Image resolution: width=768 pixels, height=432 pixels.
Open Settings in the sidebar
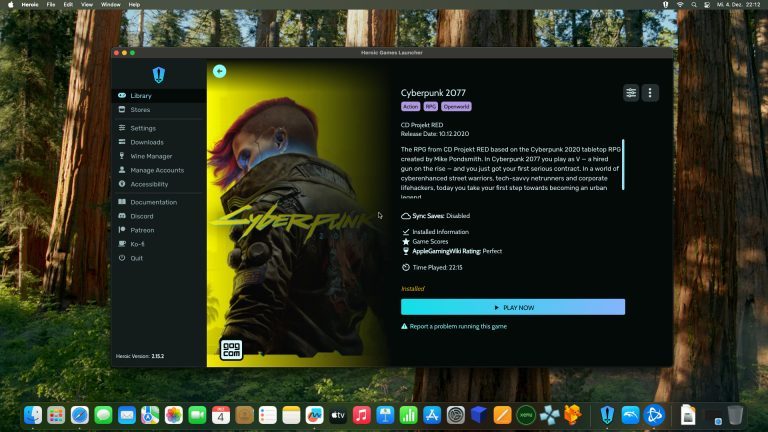[159, 128]
